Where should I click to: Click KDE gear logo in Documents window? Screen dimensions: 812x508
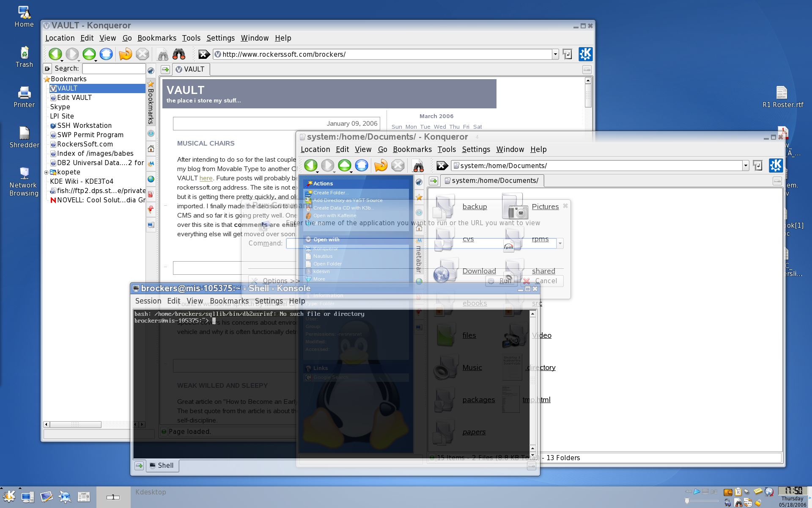click(776, 166)
